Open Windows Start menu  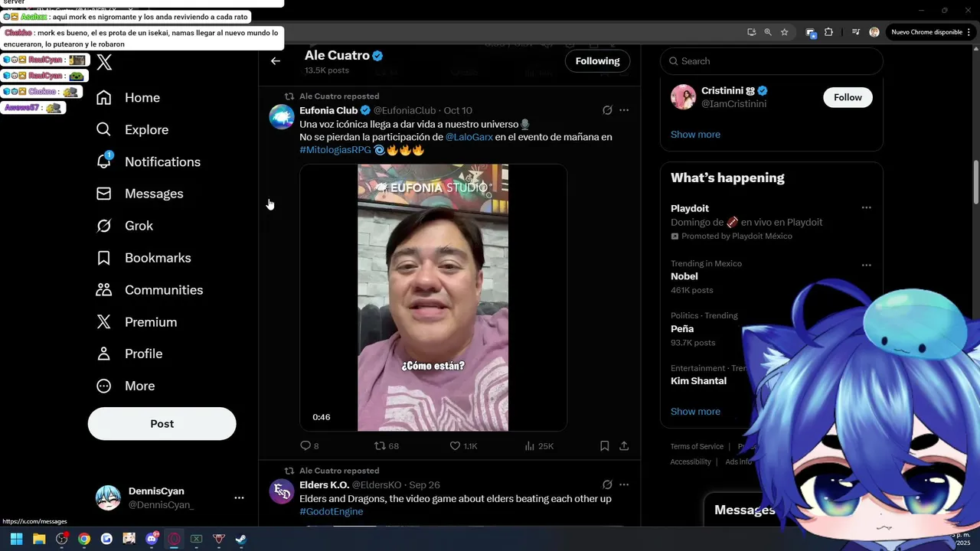coord(16,539)
